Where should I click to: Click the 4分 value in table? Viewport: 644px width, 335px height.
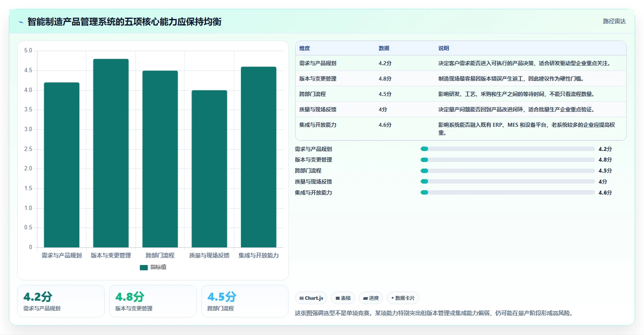[x=383, y=110]
